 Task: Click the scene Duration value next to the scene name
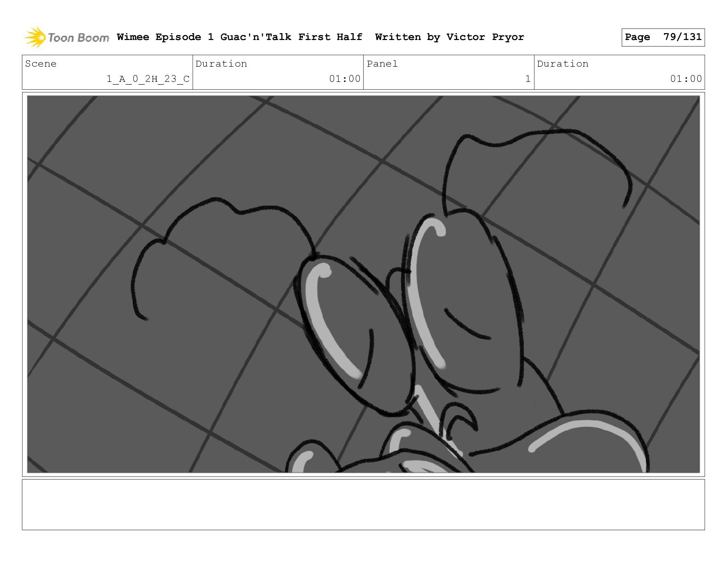tap(345, 79)
